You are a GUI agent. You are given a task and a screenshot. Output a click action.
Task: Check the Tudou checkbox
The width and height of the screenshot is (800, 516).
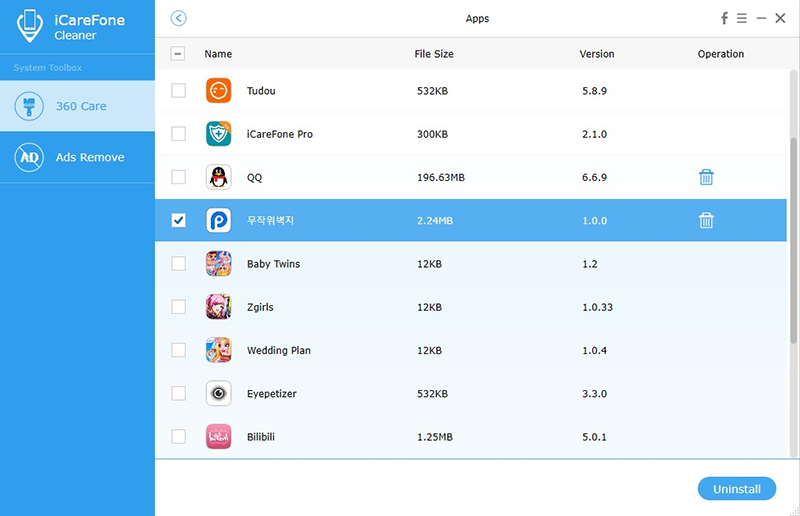(179, 91)
